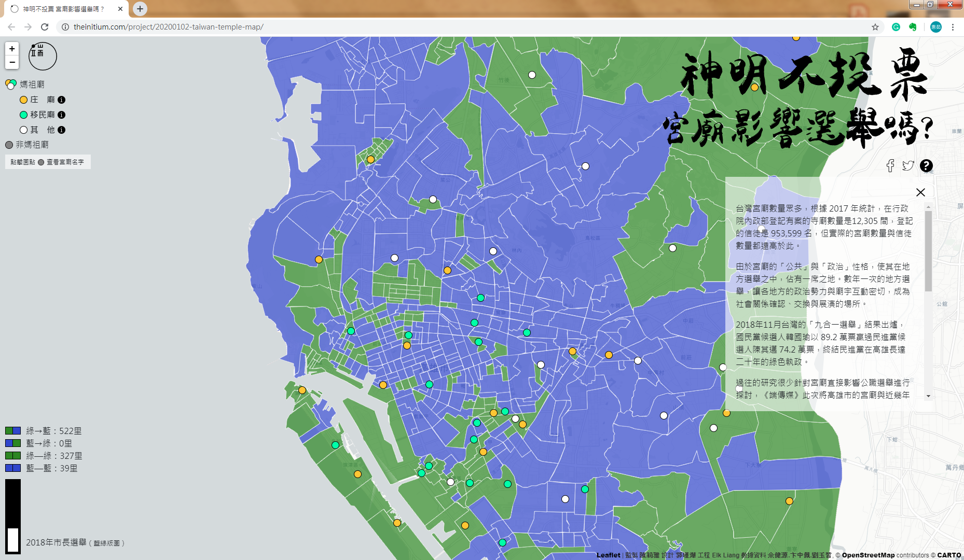The height and width of the screenshot is (560, 964).
Task: Toggle the orange 庄廟 marker filter
Action: (23, 100)
